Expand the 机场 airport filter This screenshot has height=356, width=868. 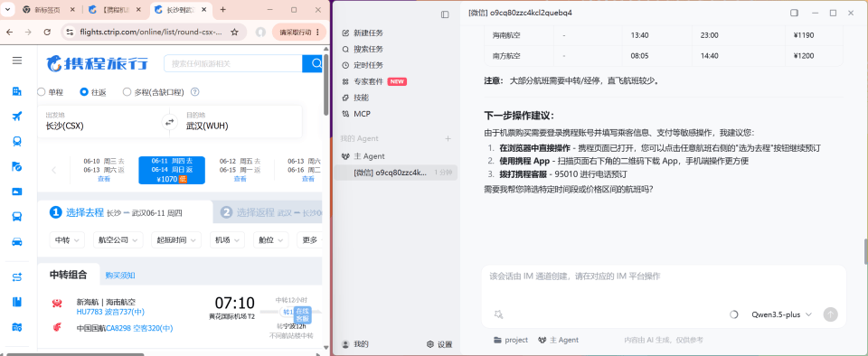227,240
